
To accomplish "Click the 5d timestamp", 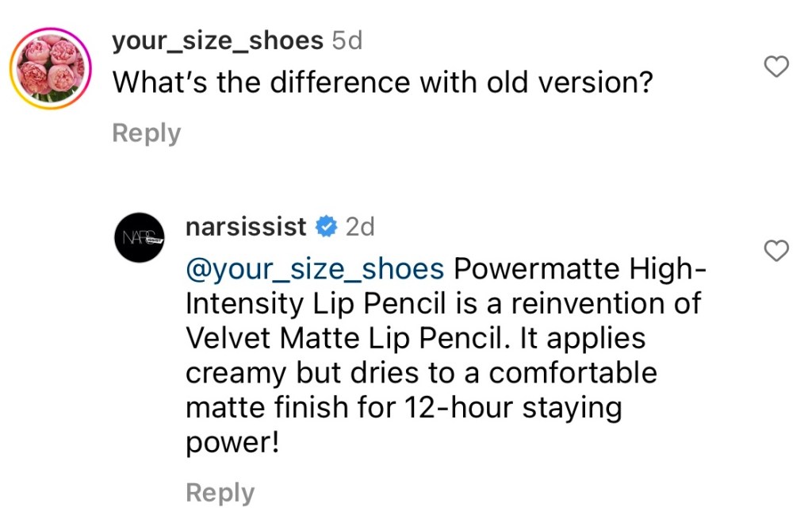I will click(x=347, y=41).
